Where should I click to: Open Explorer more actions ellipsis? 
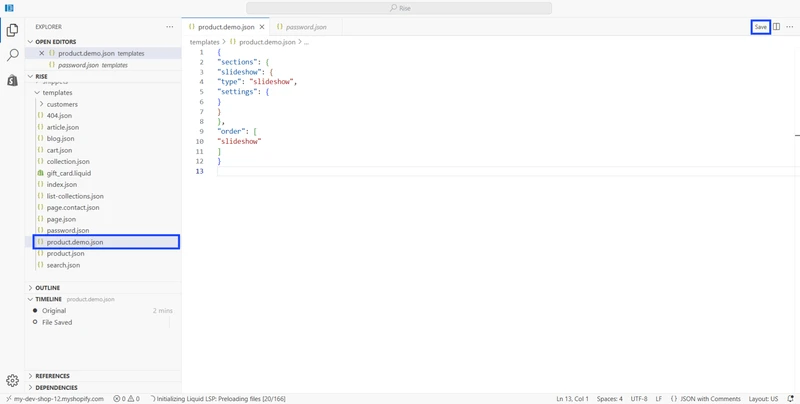[x=169, y=27]
